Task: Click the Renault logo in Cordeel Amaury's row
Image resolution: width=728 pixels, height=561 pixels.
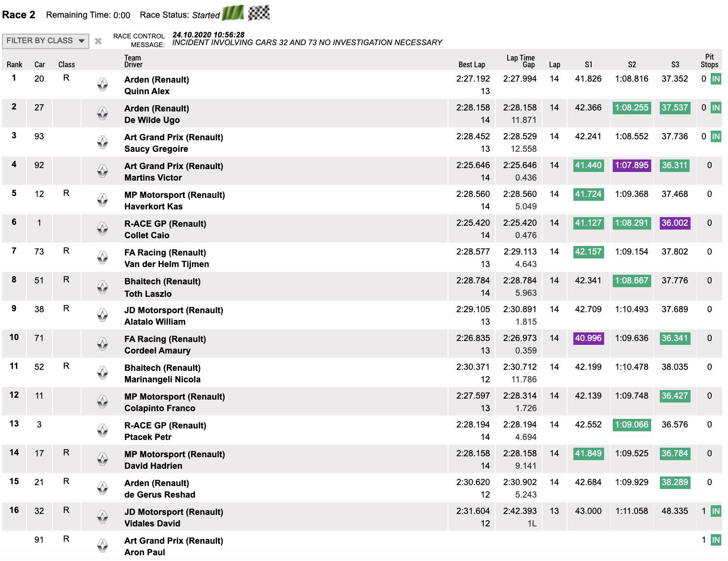Action: click(x=102, y=344)
